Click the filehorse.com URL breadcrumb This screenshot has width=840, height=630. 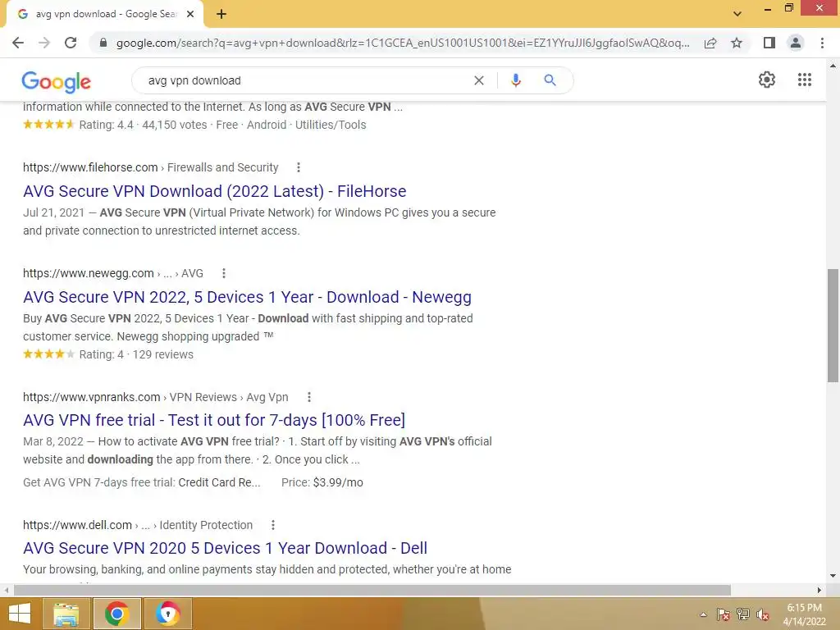151,167
